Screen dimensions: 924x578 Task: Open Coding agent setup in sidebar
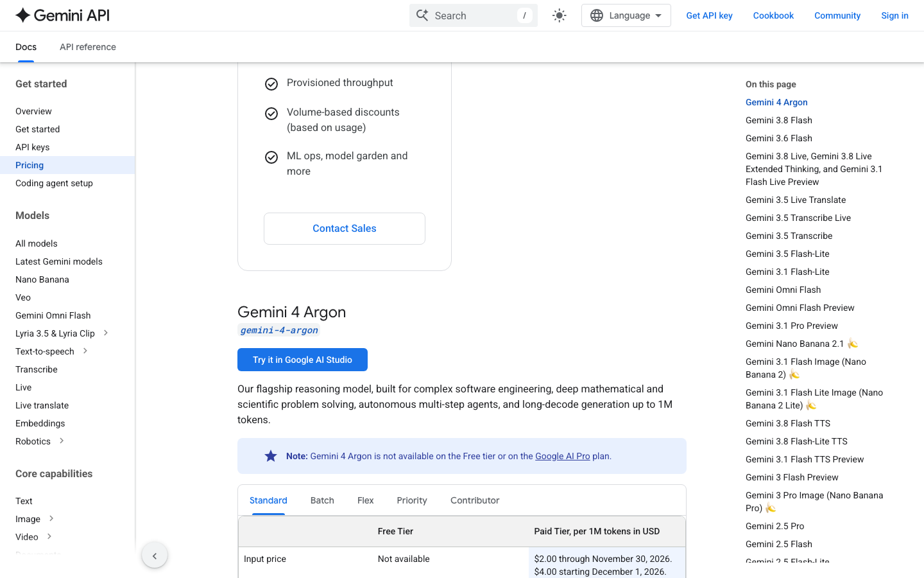click(x=55, y=183)
